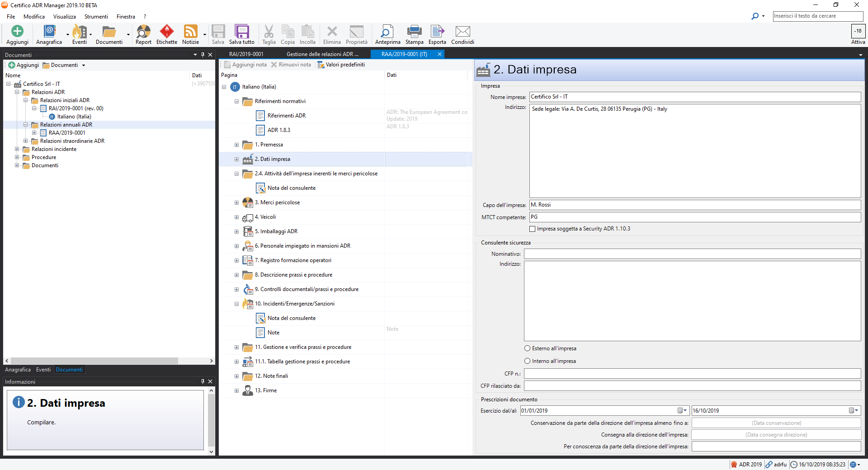The height and width of the screenshot is (470, 868).
Task: Click the Aggiungi nota button
Action: tap(245, 65)
